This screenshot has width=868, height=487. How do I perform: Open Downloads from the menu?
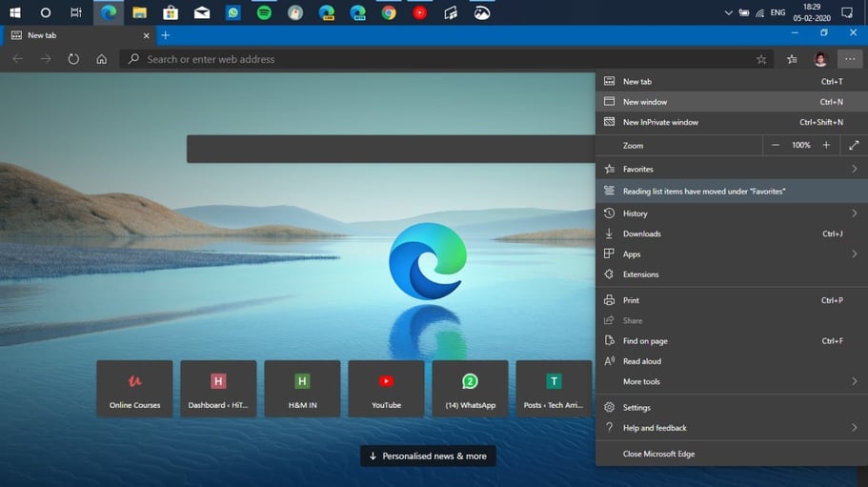point(641,233)
